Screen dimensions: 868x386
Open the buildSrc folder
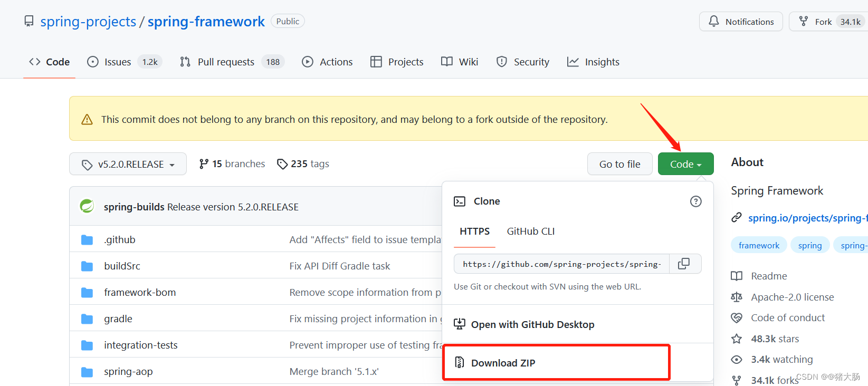(122, 266)
